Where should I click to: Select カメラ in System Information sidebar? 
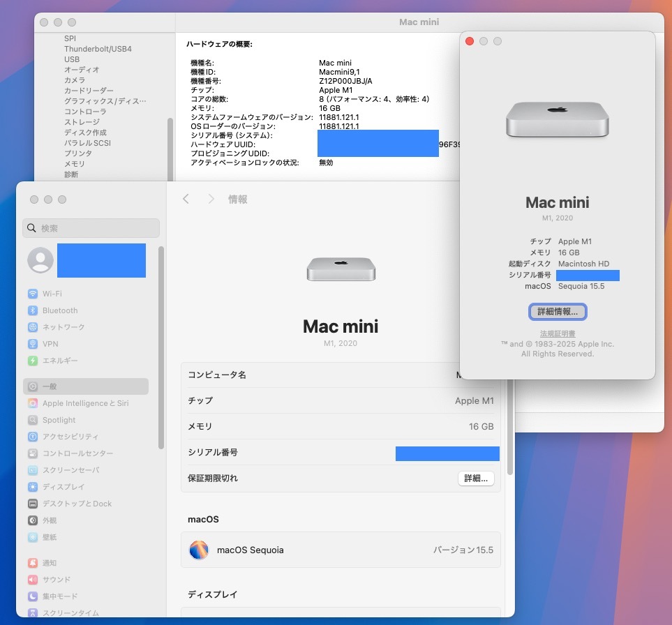[x=75, y=80]
